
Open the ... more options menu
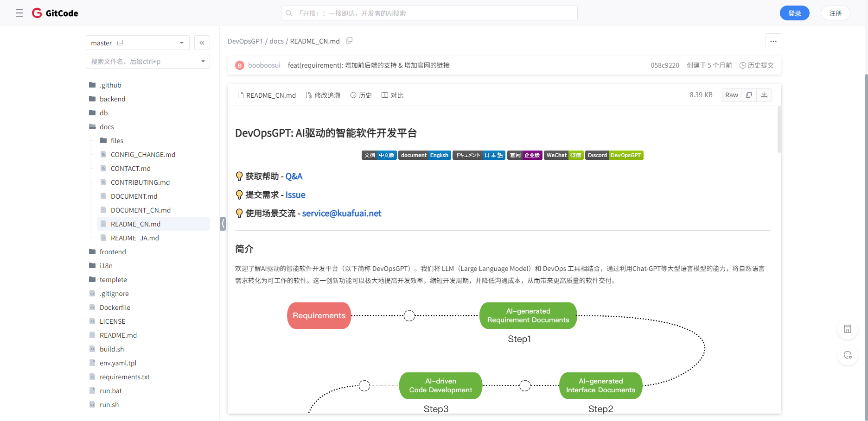773,41
